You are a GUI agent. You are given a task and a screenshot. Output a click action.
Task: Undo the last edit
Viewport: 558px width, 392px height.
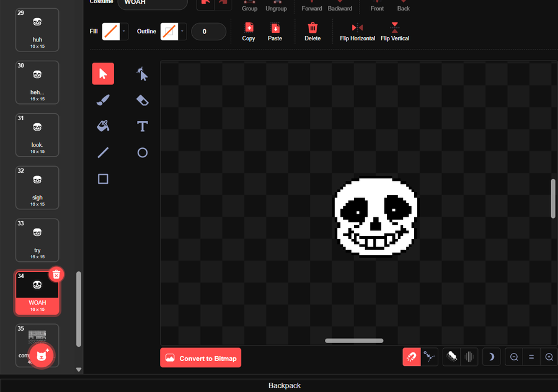205,4
